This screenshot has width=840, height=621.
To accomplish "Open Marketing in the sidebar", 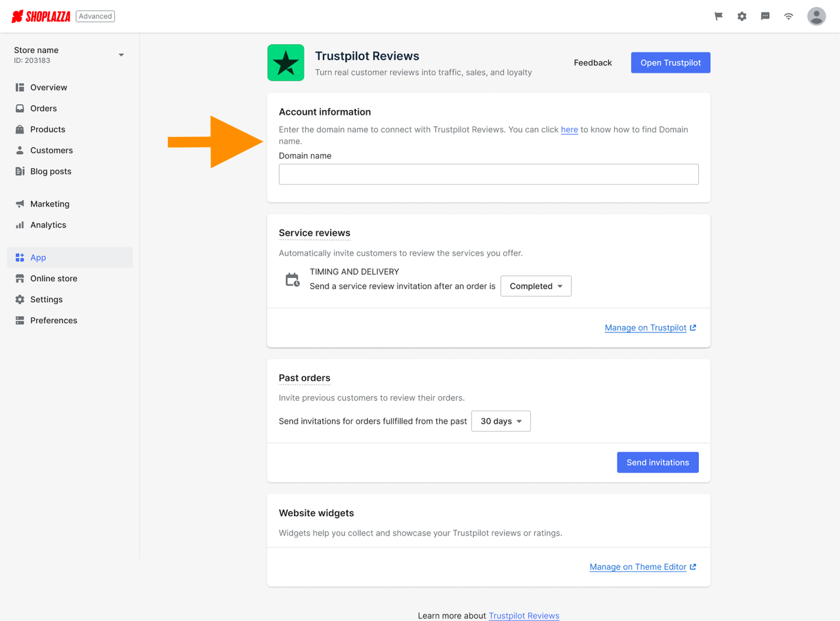I will [x=70, y=204].
